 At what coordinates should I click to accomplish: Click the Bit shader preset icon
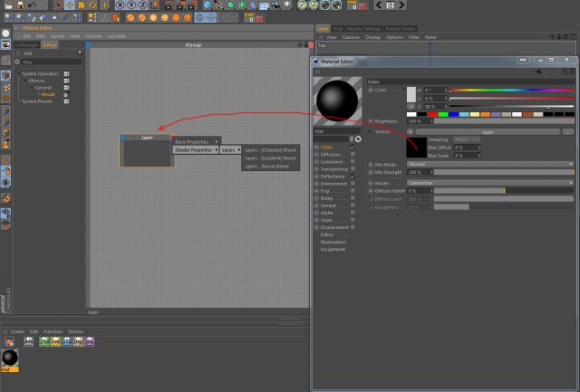click(x=90, y=341)
